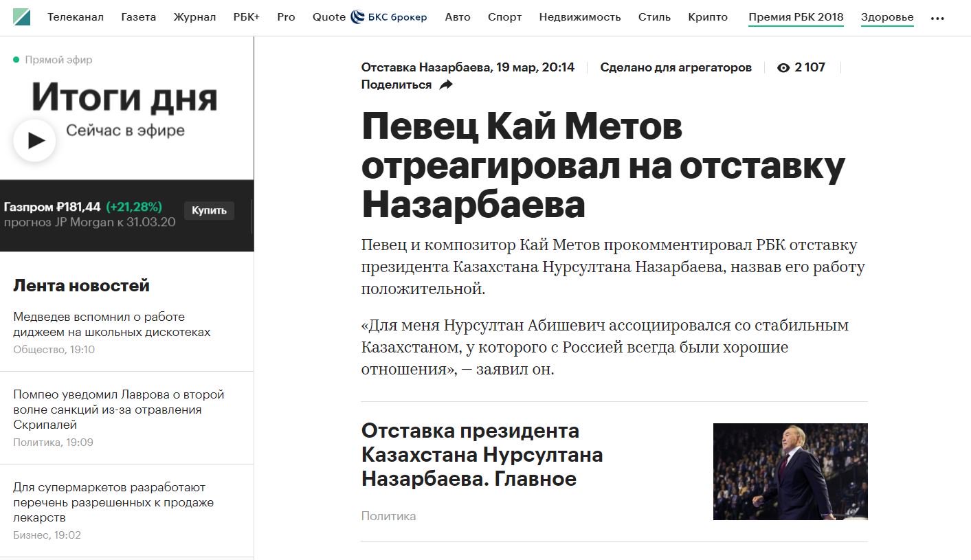
Task: Open the related article Отставка президента Казахстана
Action: tap(482, 455)
